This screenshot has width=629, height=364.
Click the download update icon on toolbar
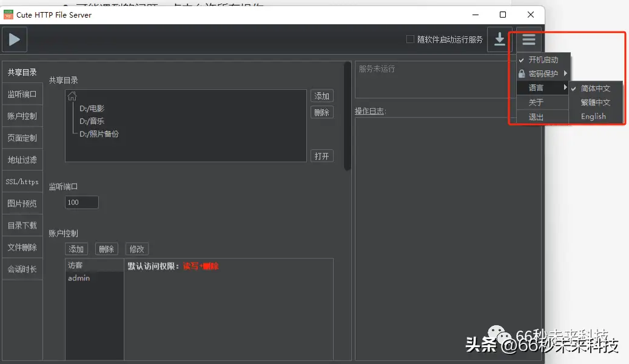(499, 39)
